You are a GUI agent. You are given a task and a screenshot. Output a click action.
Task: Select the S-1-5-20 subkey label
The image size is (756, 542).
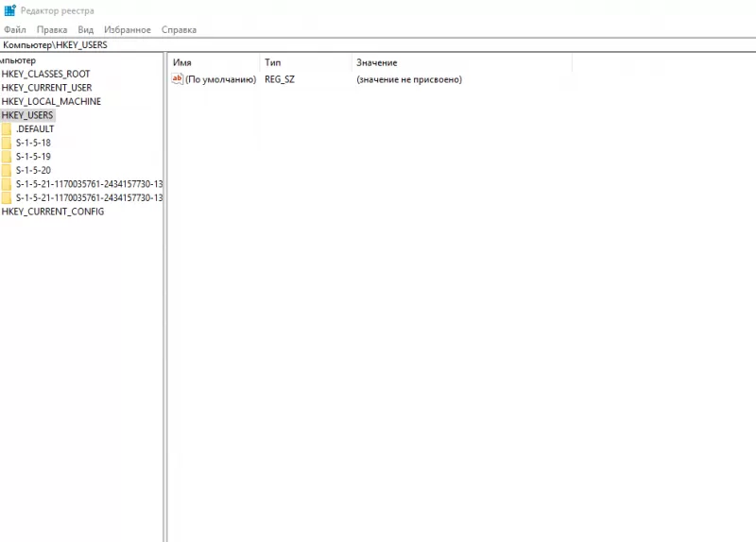click(x=33, y=170)
